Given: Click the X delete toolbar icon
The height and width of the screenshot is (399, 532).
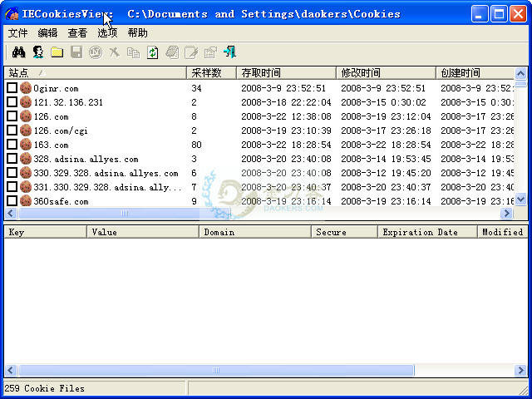Looking at the screenshot, I should click(x=115, y=52).
